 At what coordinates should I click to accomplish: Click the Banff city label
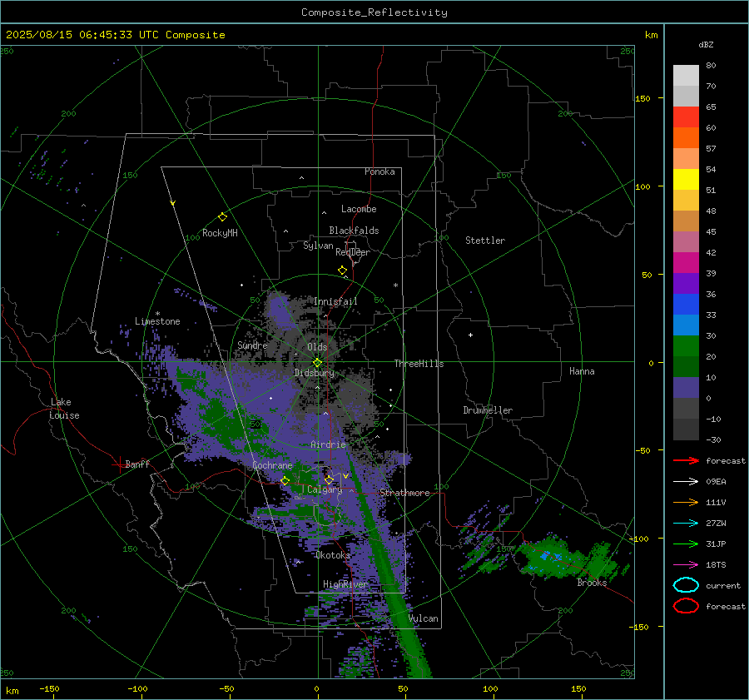(x=137, y=464)
